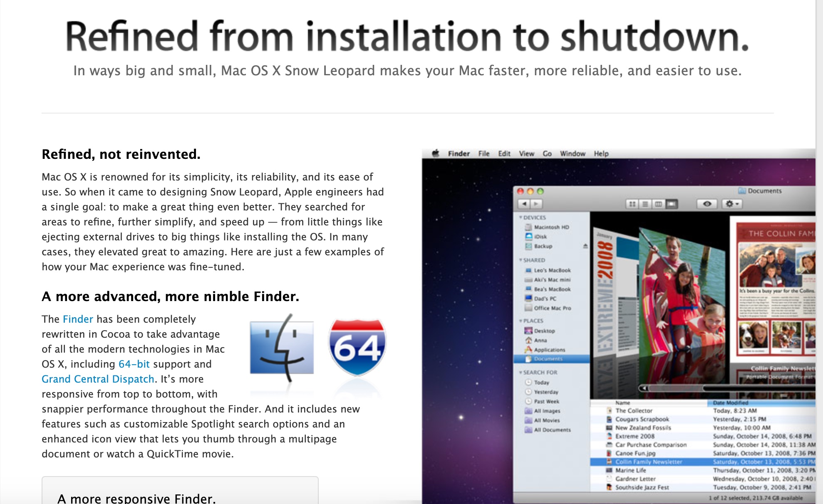Open the Window menu

[x=573, y=153]
